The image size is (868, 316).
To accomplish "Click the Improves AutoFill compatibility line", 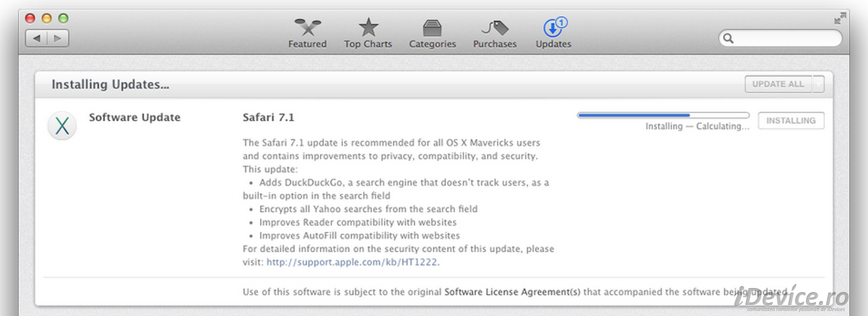I will click(x=359, y=236).
